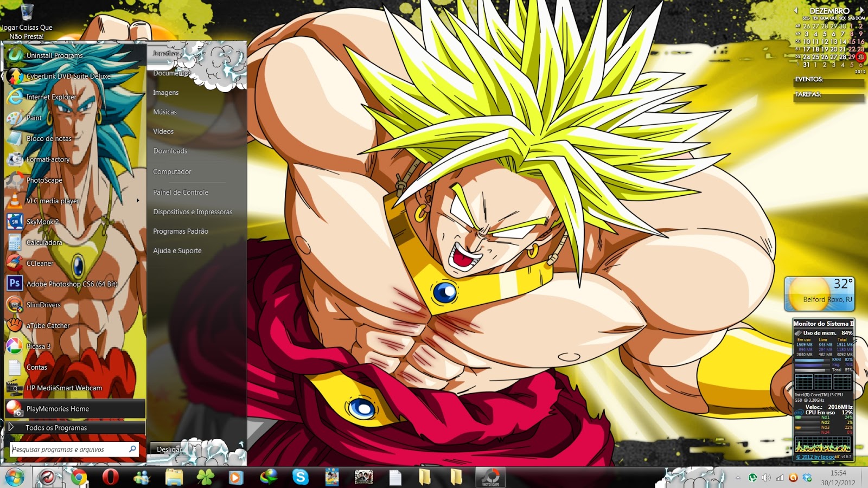This screenshot has width=868, height=488.
Task: Click the search magnifier icon in Start menu
Action: click(132, 449)
